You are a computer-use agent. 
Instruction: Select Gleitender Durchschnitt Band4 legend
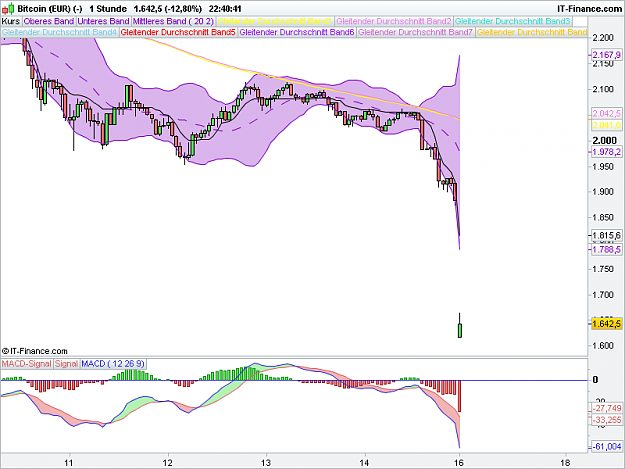point(59,32)
